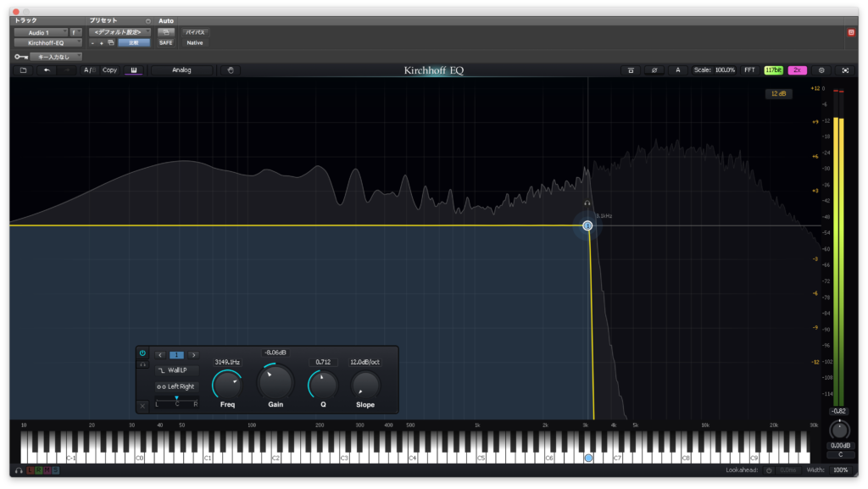
Task: Click the fullscreen focus icon at the toolbar end
Action: coord(845,70)
